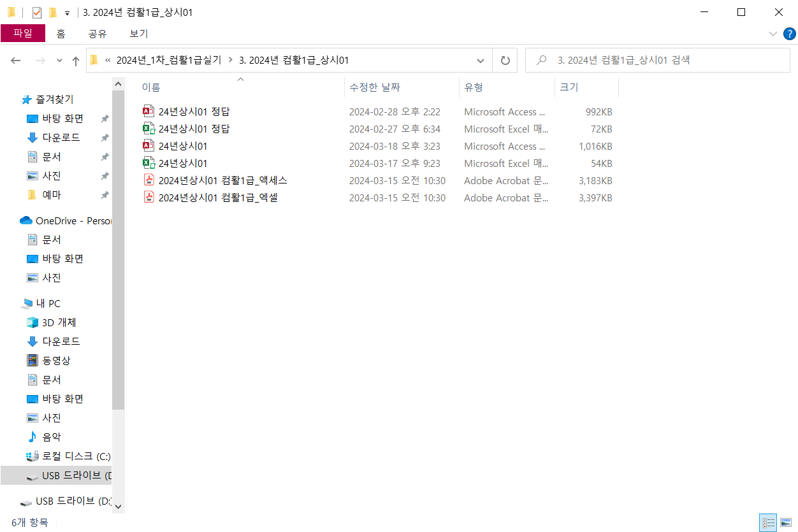Screen dimensions: 798x532
Task: Navigate to 2024년_1차_컴활1급실기 in breadcrumb
Action: [168, 61]
